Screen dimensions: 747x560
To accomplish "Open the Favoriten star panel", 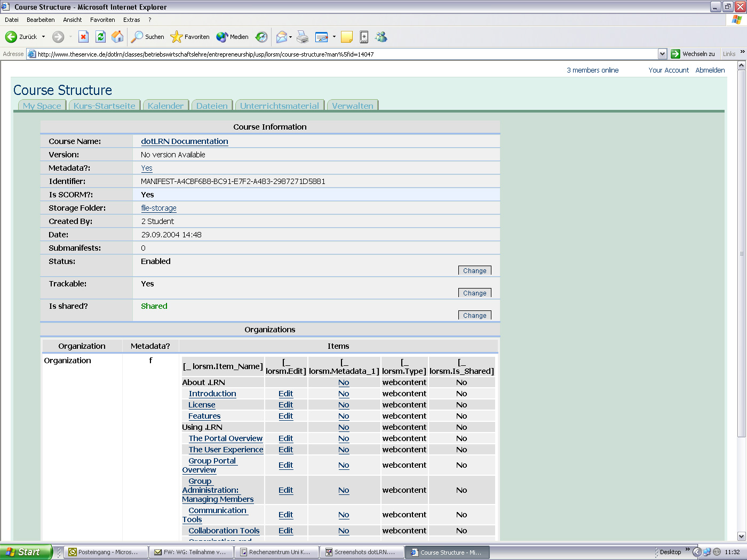I will (190, 37).
